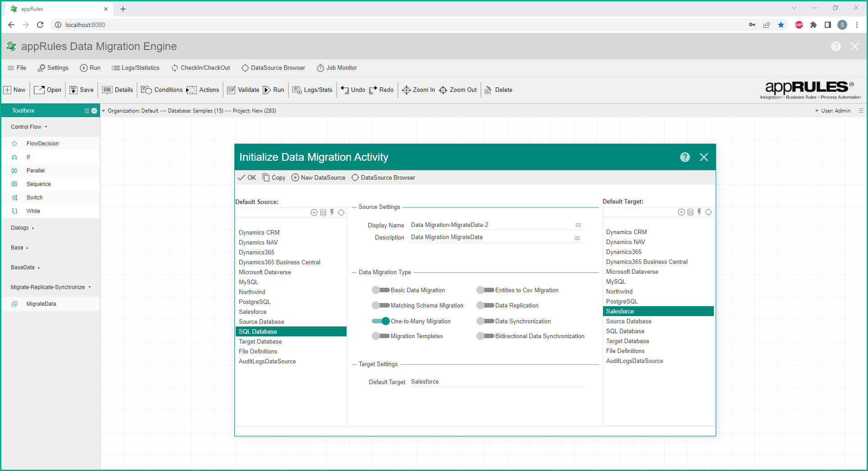Click the Toolbox gear settings icon
Viewport: 868px width, 471px height.
(x=94, y=111)
